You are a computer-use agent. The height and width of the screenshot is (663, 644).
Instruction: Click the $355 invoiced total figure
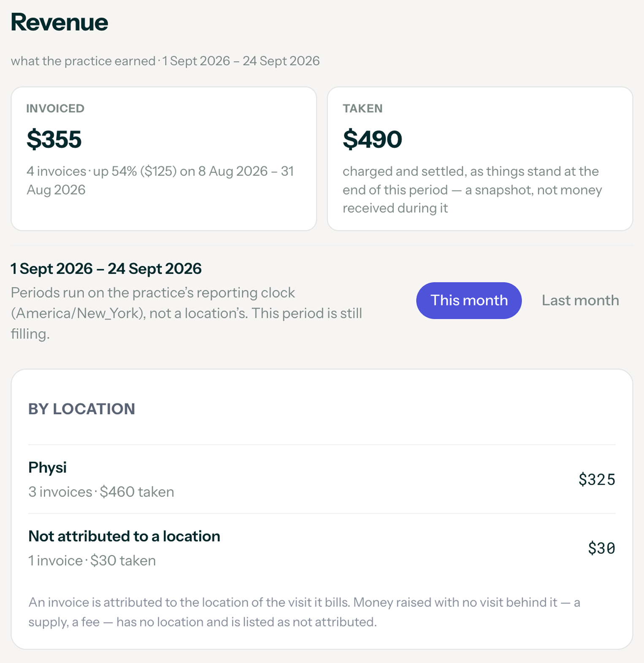54,139
